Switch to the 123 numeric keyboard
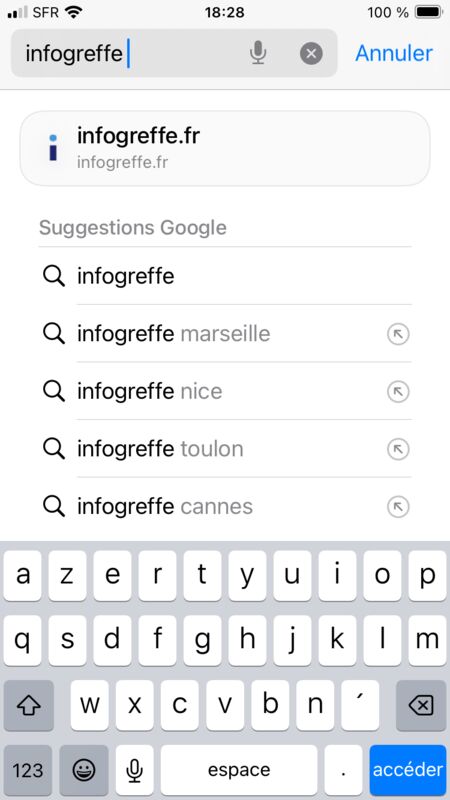The width and height of the screenshot is (450, 800). (x=28, y=770)
